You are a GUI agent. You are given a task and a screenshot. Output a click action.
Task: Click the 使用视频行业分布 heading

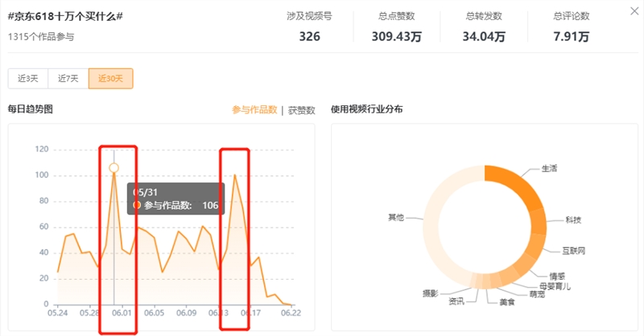[367, 109]
